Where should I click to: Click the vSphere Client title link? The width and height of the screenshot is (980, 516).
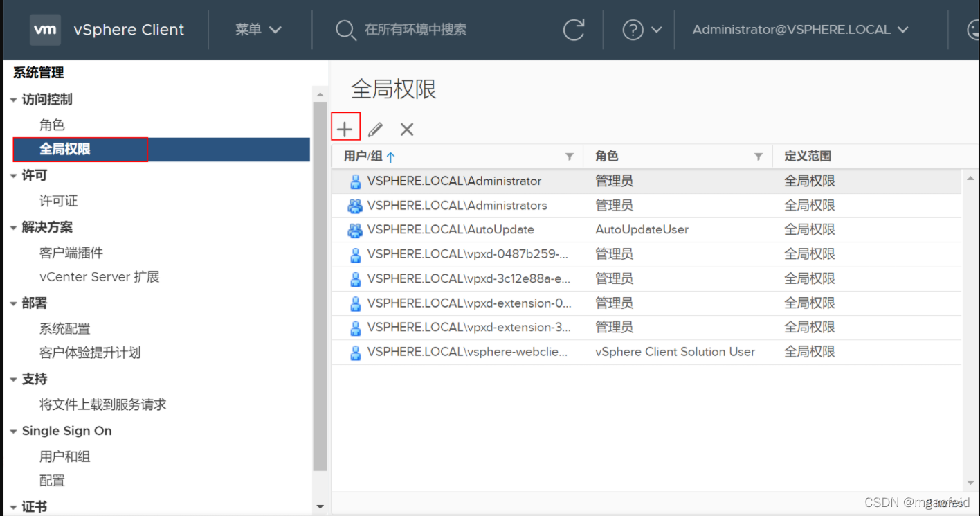(129, 30)
